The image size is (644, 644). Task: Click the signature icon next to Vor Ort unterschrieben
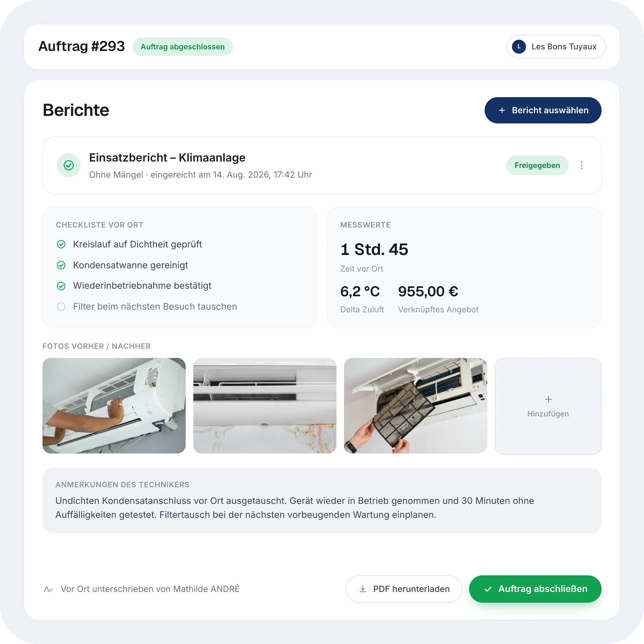coord(48,589)
